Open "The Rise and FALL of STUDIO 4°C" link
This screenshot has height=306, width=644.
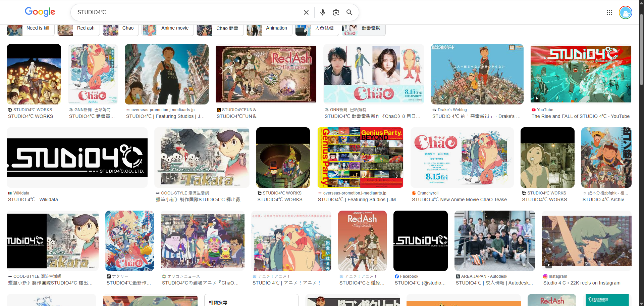pyautogui.click(x=580, y=116)
